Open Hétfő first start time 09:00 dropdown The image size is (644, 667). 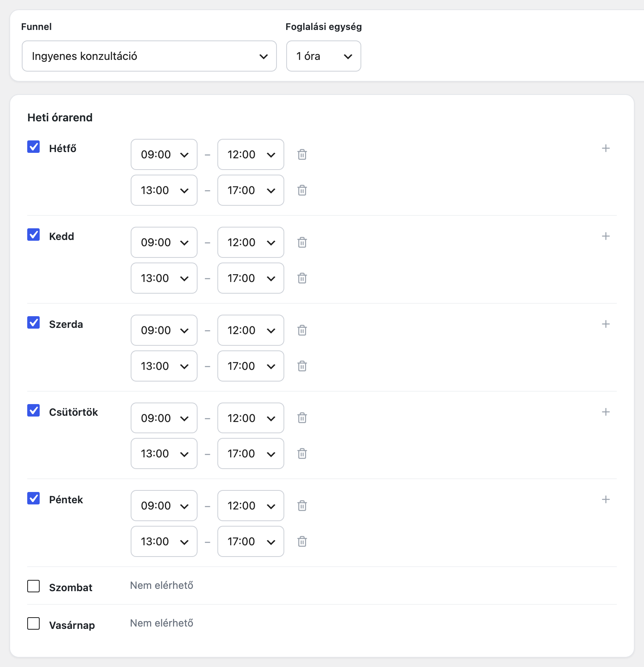click(164, 154)
